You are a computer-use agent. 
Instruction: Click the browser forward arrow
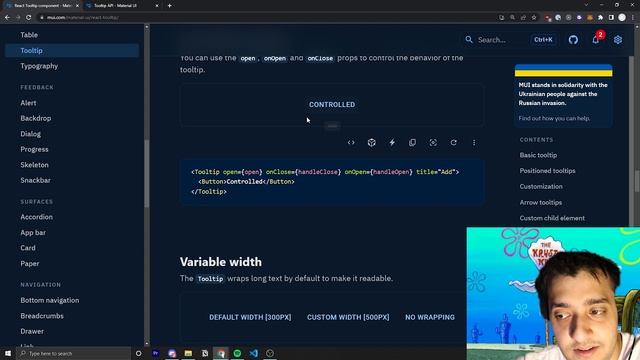(x=18, y=18)
